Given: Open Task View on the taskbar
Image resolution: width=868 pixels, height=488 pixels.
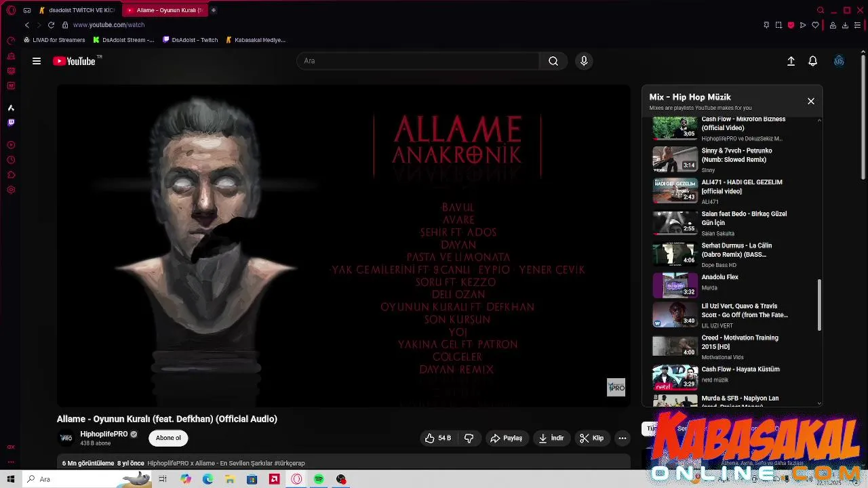Looking at the screenshot, I should coord(163,479).
